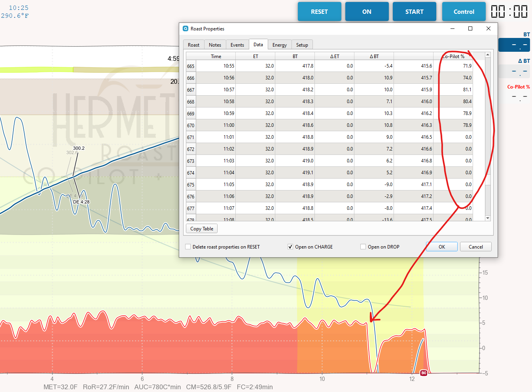Open the Notes tab
Screen dimensions: 532x392
(x=215, y=44)
